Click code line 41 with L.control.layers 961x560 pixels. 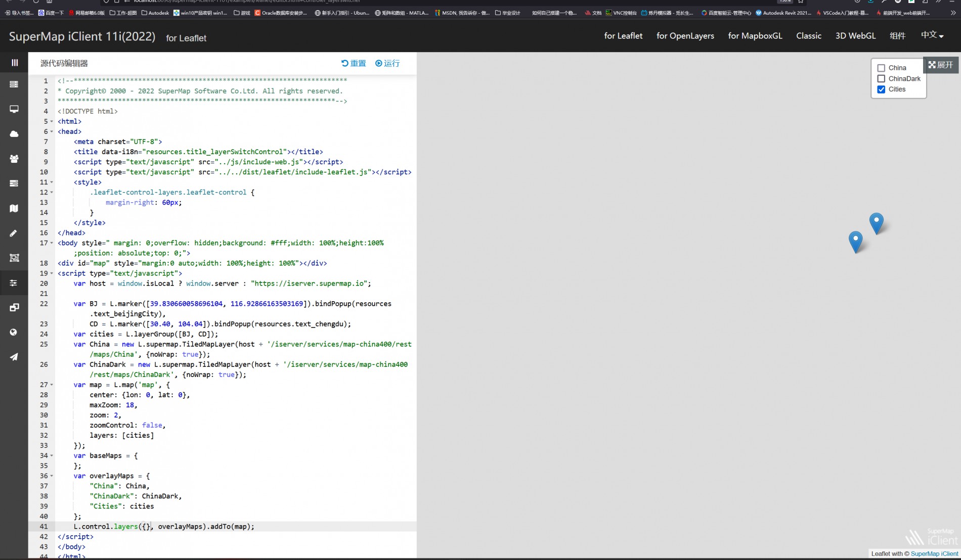164,527
